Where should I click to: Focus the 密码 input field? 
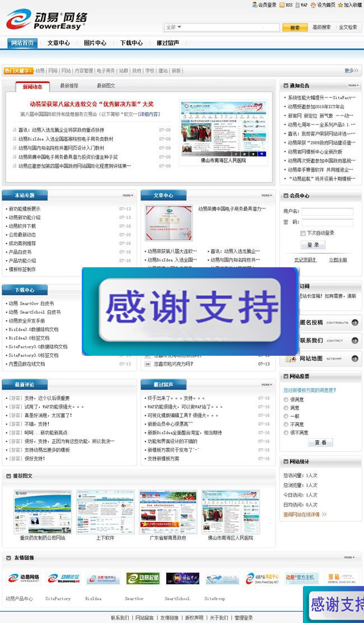(x=328, y=222)
